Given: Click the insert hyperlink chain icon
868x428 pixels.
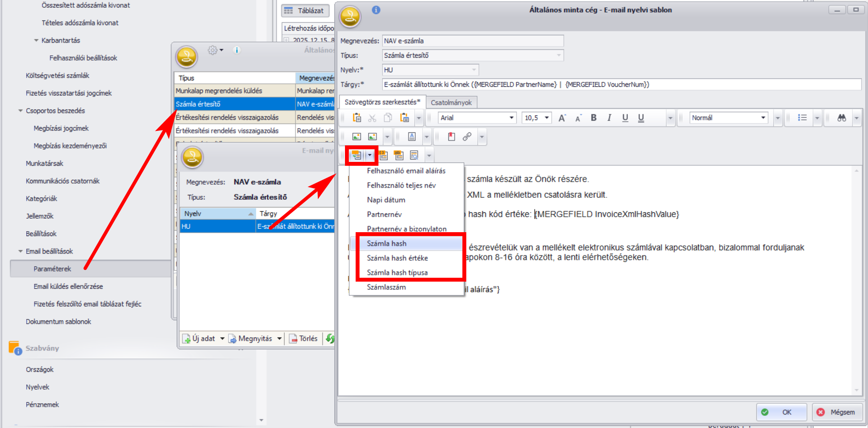Looking at the screenshot, I should (x=467, y=137).
